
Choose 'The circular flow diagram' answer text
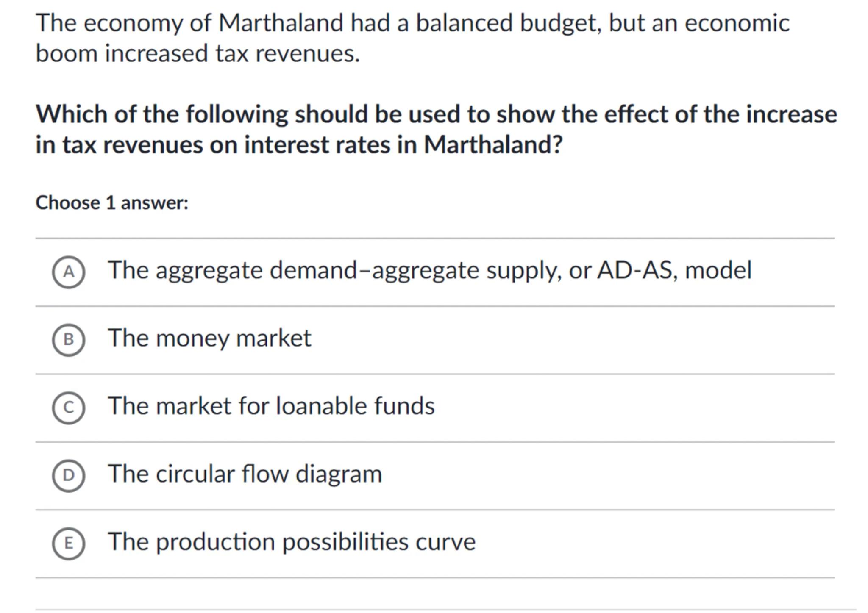pos(245,474)
